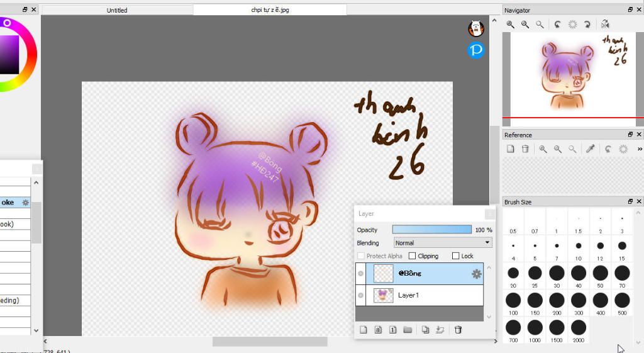Open the Blending mode dropdown
The height and width of the screenshot is (353, 644).
click(x=442, y=243)
